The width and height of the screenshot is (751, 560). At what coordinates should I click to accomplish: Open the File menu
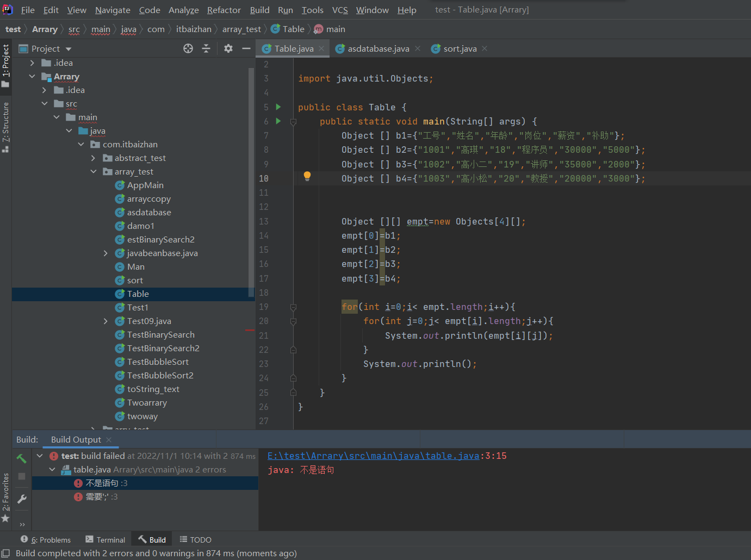28,10
